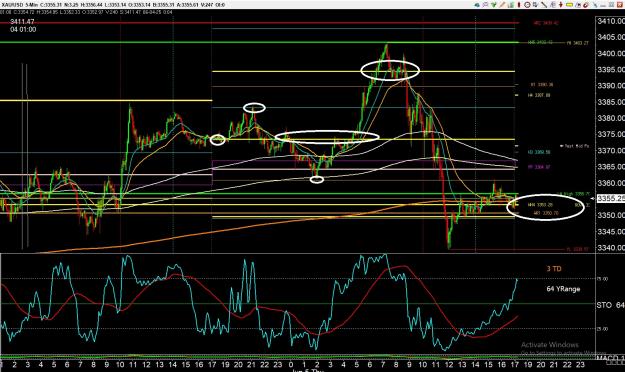Click the 3410.00 price axis label
This screenshot has width=625, height=372.
(x=611, y=21)
